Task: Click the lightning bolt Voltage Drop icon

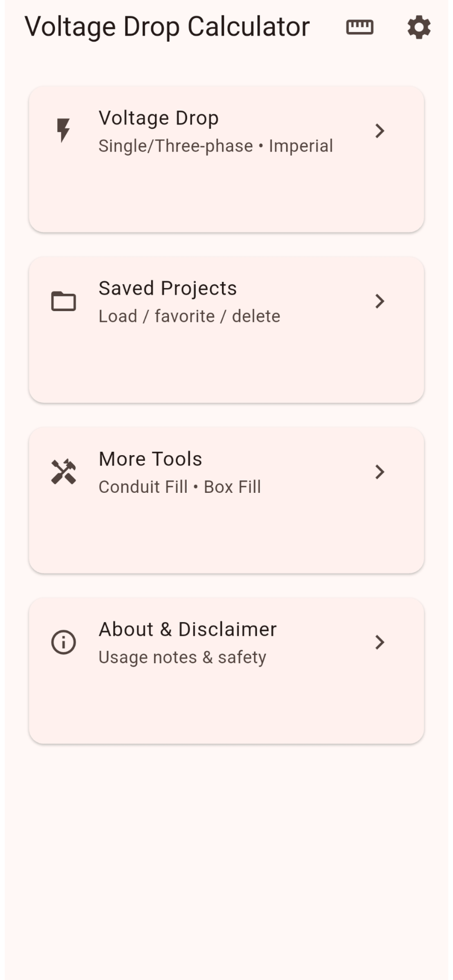Action: [x=63, y=131]
